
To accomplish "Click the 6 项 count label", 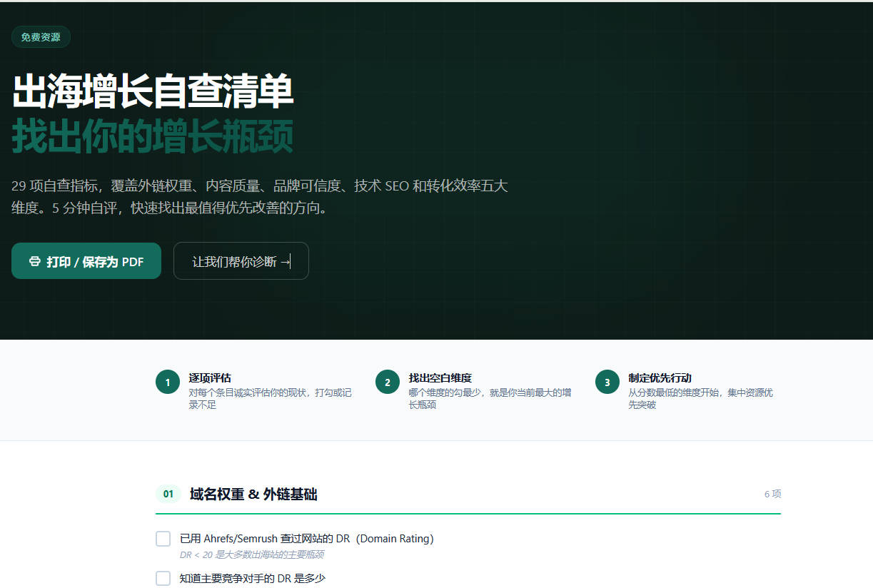I will click(x=772, y=494).
